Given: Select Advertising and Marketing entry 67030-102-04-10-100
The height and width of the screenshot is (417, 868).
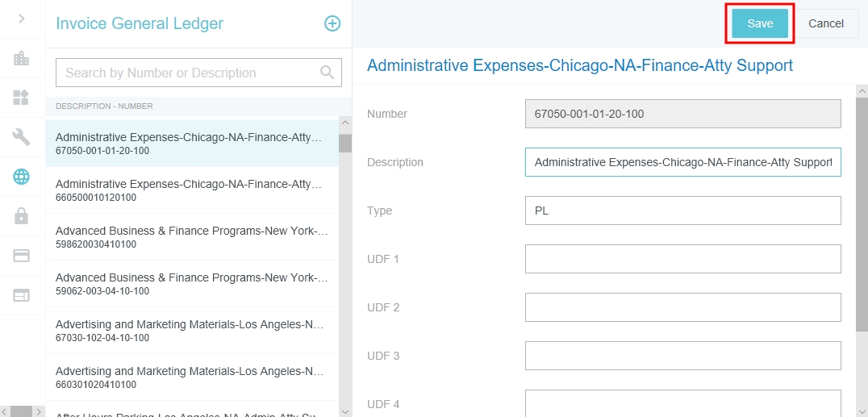Looking at the screenshot, I should 190,331.
